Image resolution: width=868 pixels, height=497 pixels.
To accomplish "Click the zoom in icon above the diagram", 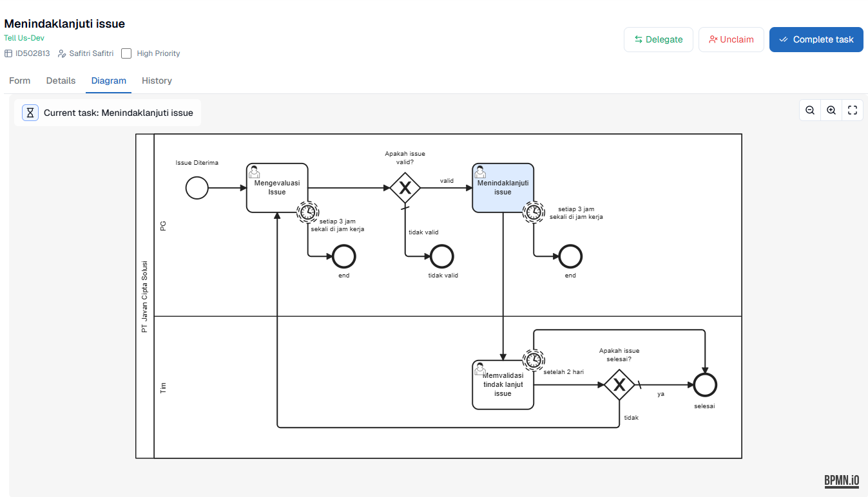I will coord(831,109).
